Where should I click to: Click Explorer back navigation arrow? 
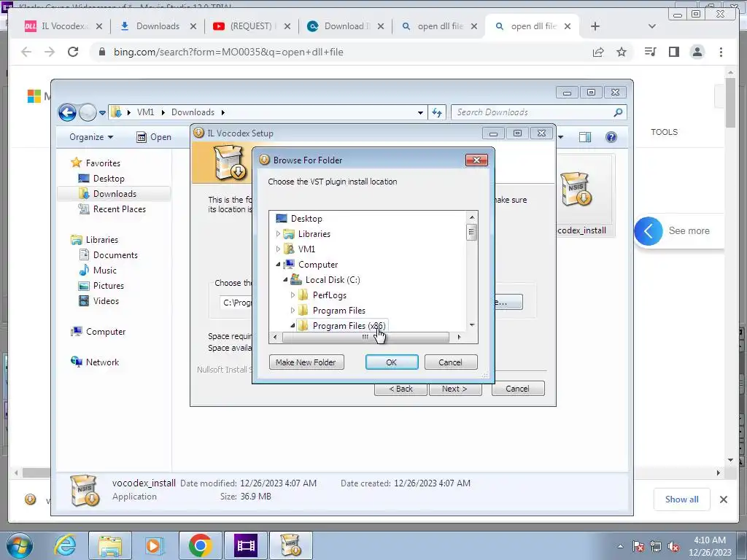[67, 112]
